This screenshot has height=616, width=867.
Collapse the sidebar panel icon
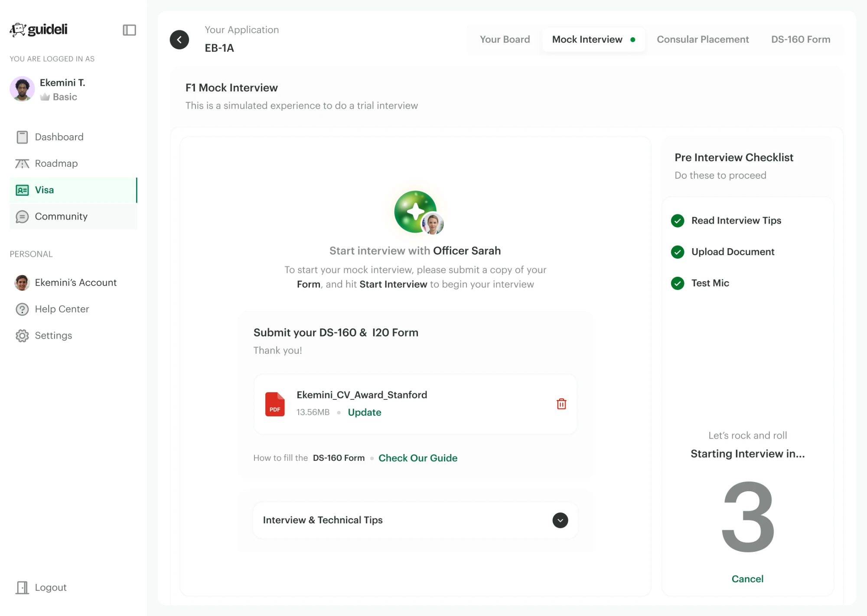(x=129, y=30)
